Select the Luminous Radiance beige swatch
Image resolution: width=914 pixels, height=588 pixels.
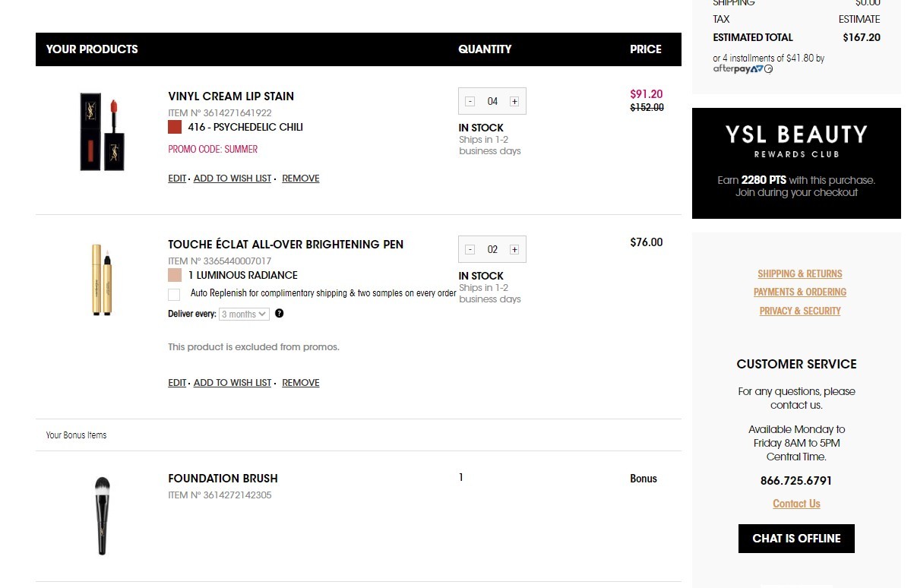(x=175, y=275)
